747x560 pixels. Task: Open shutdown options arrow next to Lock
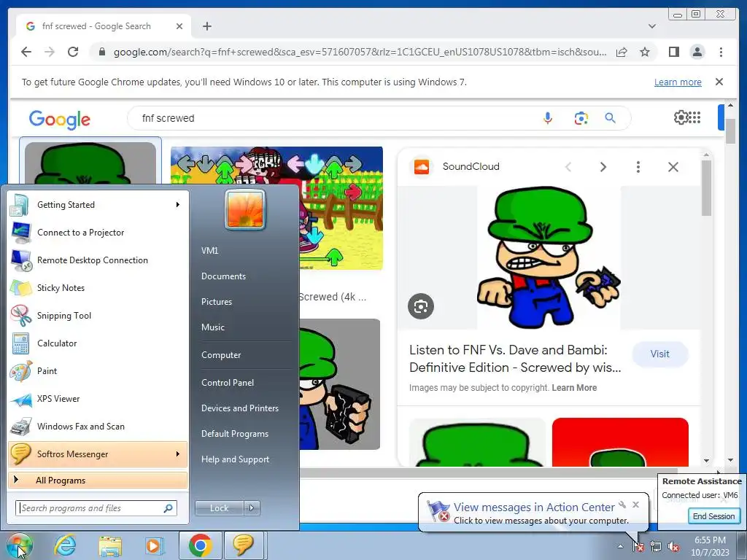[252, 508]
